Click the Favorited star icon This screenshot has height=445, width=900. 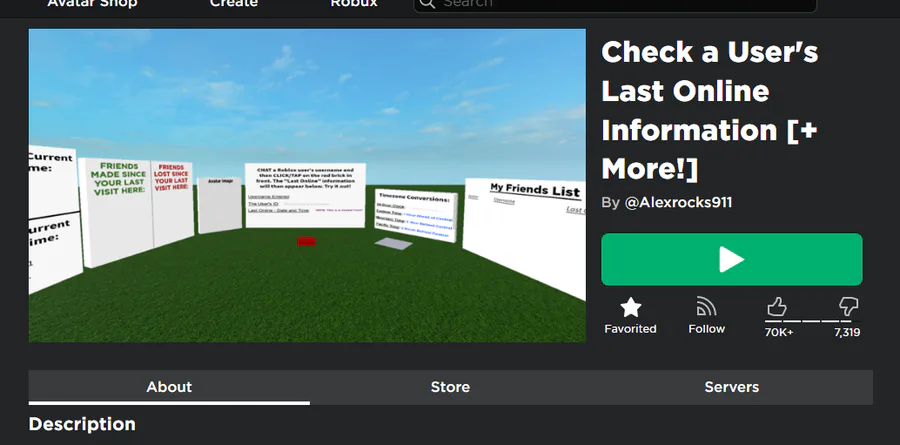point(630,307)
